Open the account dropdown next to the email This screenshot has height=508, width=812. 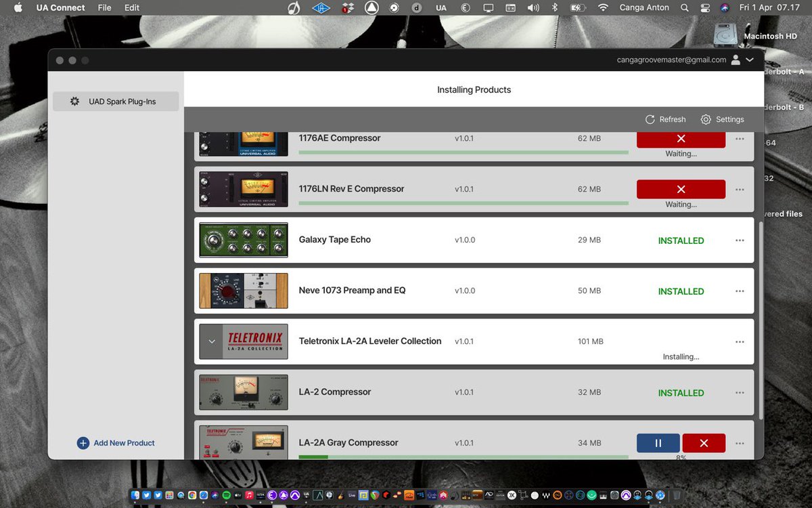749,60
